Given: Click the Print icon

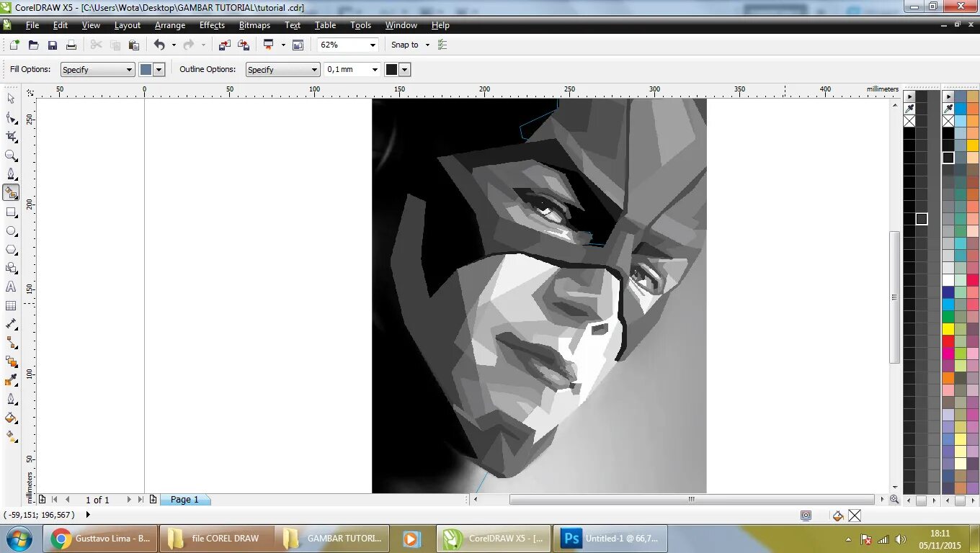Looking at the screenshot, I should 71,45.
